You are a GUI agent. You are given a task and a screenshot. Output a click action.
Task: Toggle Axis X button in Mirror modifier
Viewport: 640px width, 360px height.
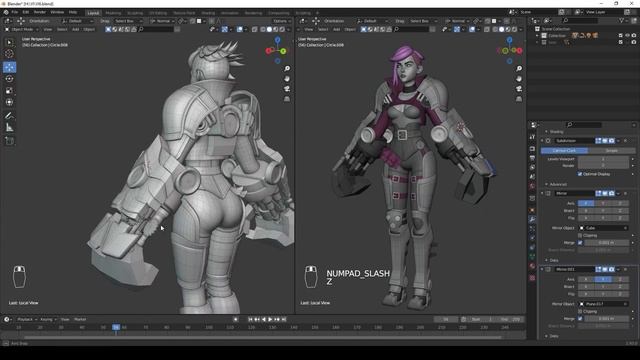click(586, 203)
